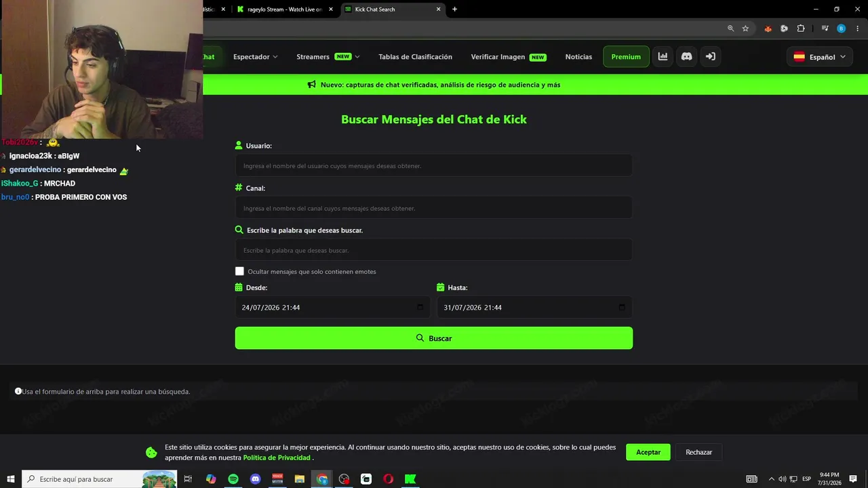Click the Windows taskbar search box
This screenshot has width=868, height=488.
[x=100, y=479]
